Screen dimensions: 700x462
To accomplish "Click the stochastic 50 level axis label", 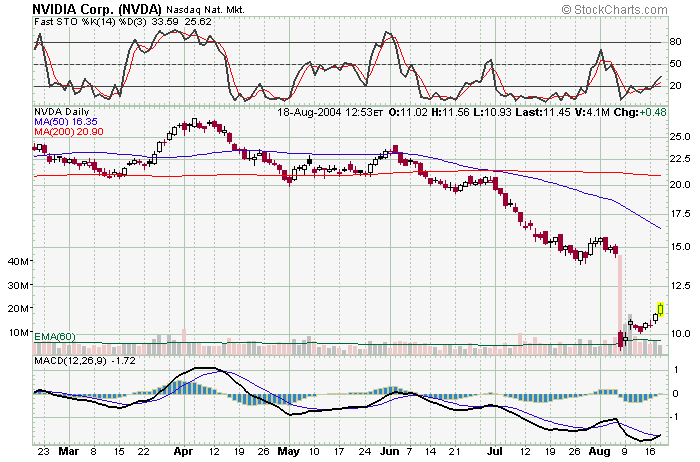I will coord(675,63).
